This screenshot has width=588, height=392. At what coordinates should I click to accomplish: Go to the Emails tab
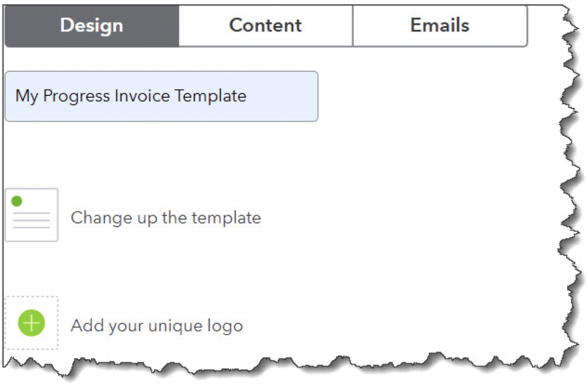[x=440, y=25]
